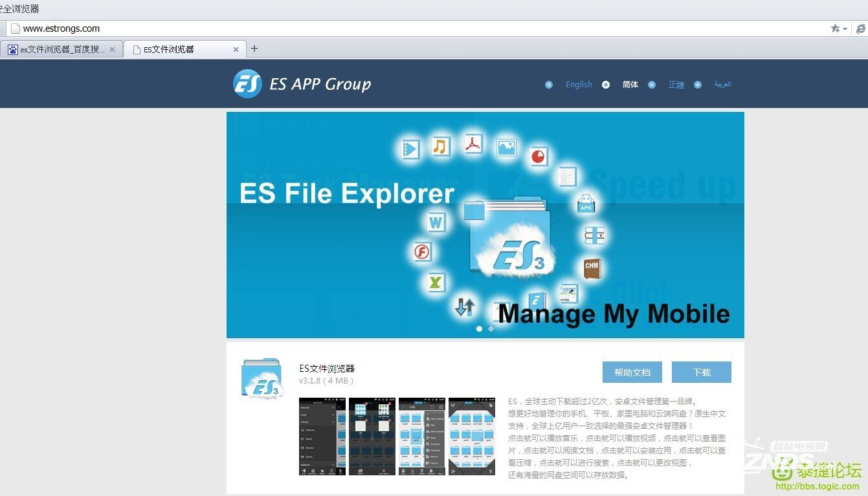Click the PDF icon in the banner

473,144
